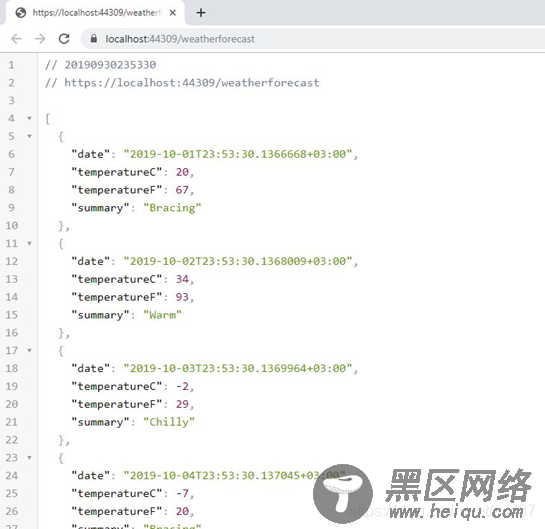This screenshot has height=529, width=545.
Task: Click the temperatureF value 67
Action: tap(182, 190)
